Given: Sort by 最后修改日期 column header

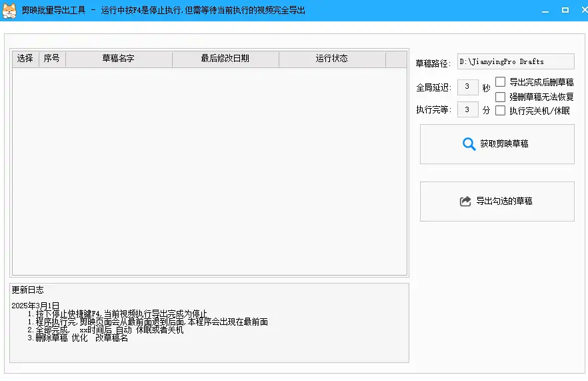Looking at the screenshot, I should [225, 59].
